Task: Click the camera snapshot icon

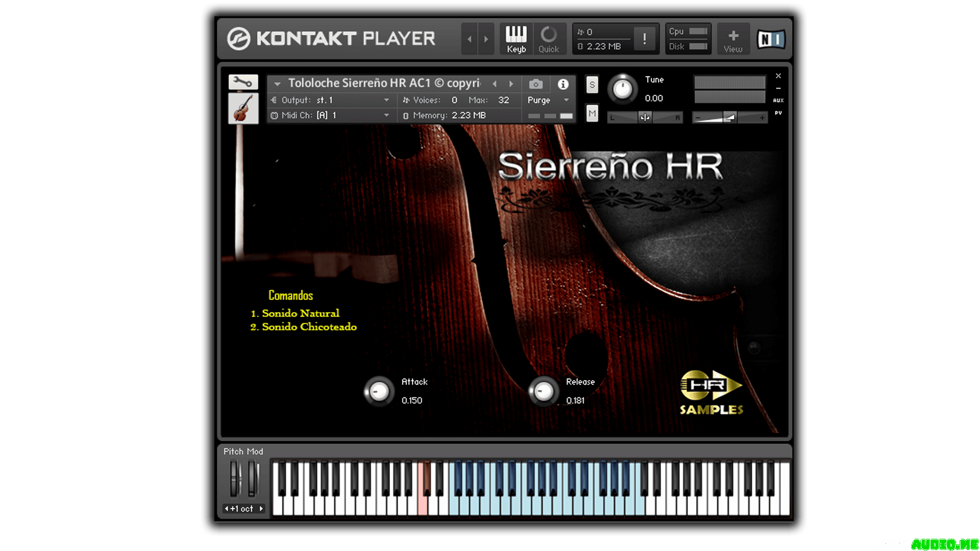Action: tap(535, 84)
